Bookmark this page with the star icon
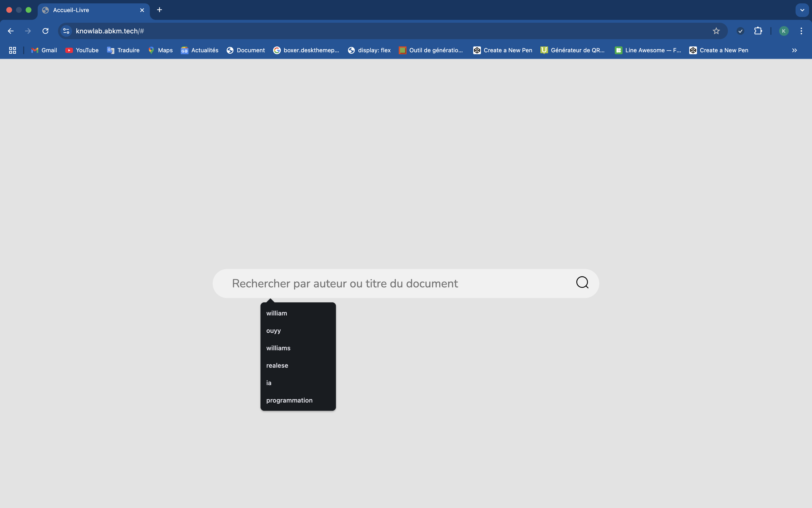 click(x=716, y=31)
